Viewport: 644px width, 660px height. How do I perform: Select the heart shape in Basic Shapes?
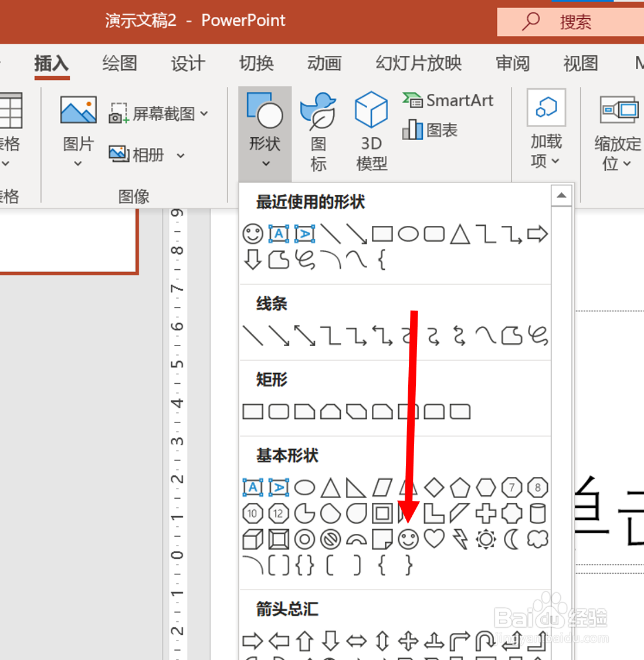tap(434, 539)
